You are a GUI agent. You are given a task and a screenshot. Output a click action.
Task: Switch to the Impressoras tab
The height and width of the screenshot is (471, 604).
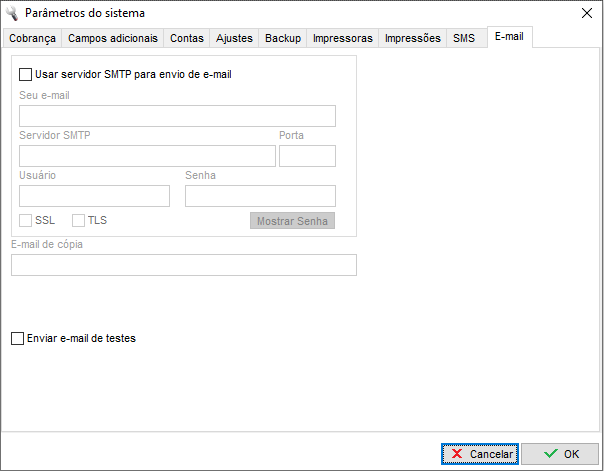pyautogui.click(x=343, y=38)
